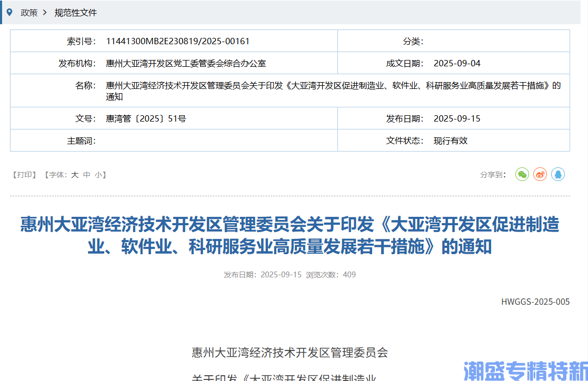Click the 浏览次数 409 view counter

coord(331,274)
